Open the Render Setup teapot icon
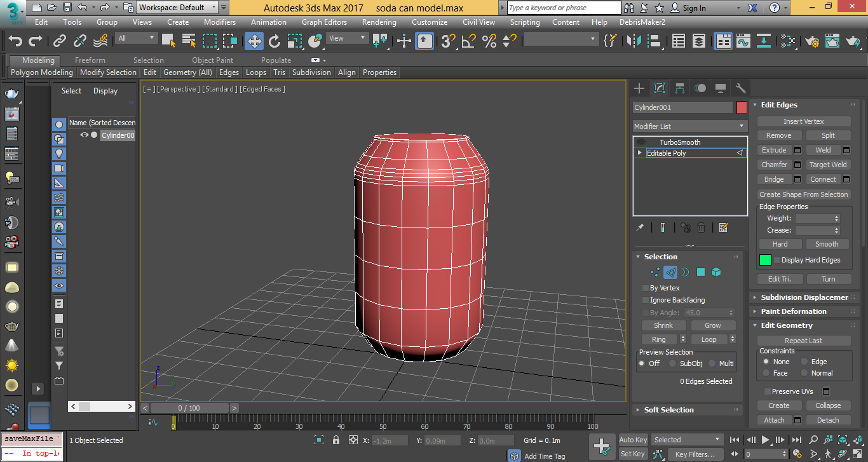This screenshot has width=868, height=462. [x=812, y=41]
